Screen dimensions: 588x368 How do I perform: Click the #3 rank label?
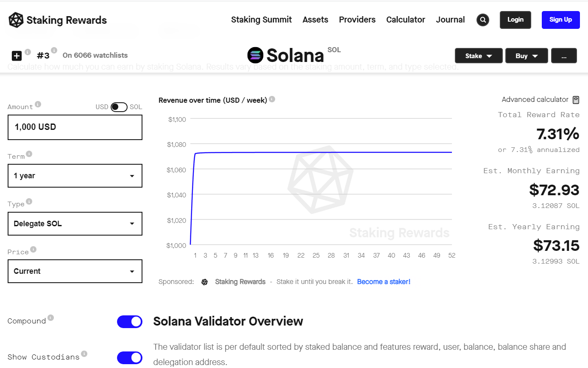pos(43,56)
